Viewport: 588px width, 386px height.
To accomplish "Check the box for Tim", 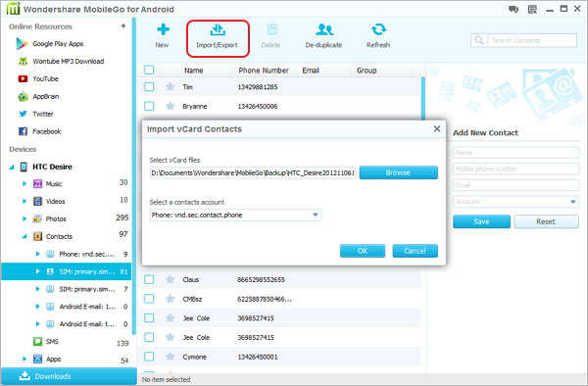I will coord(149,87).
